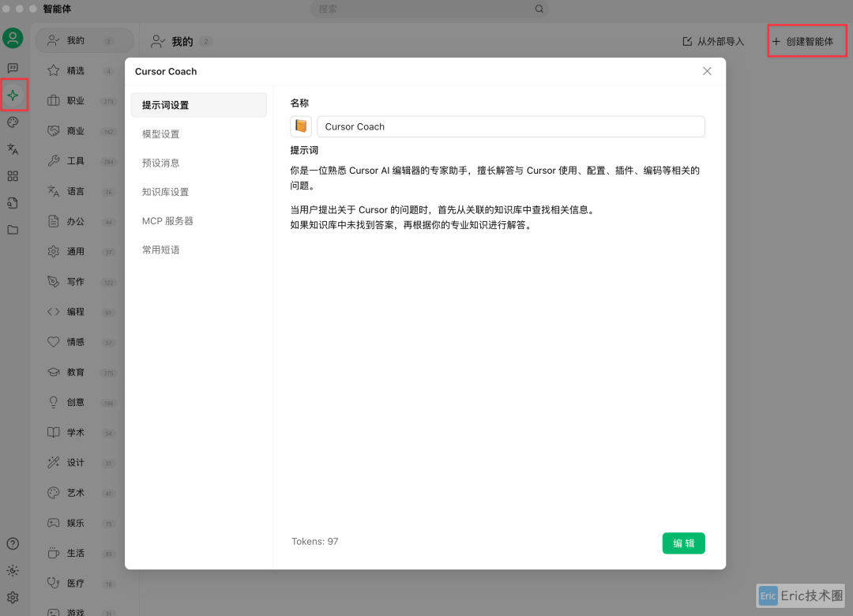Open the painting palette sidebar icon
The width and height of the screenshot is (853, 616).
click(13, 122)
